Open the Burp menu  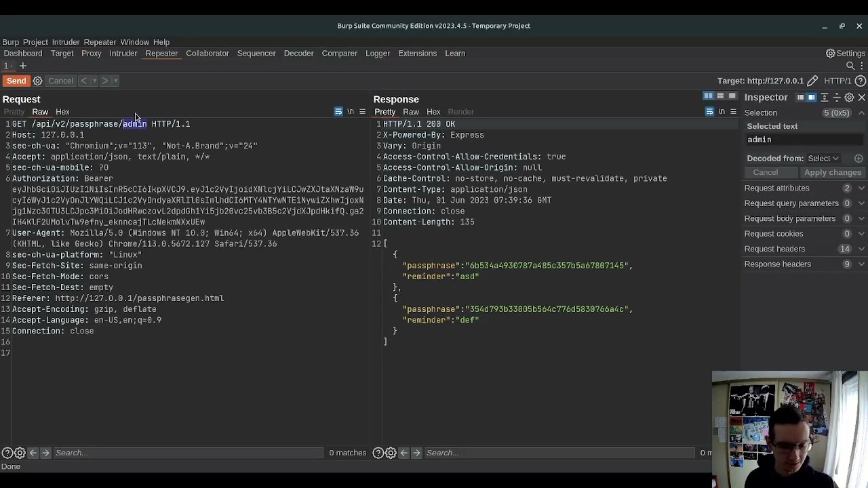pyautogui.click(x=10, y=42)
